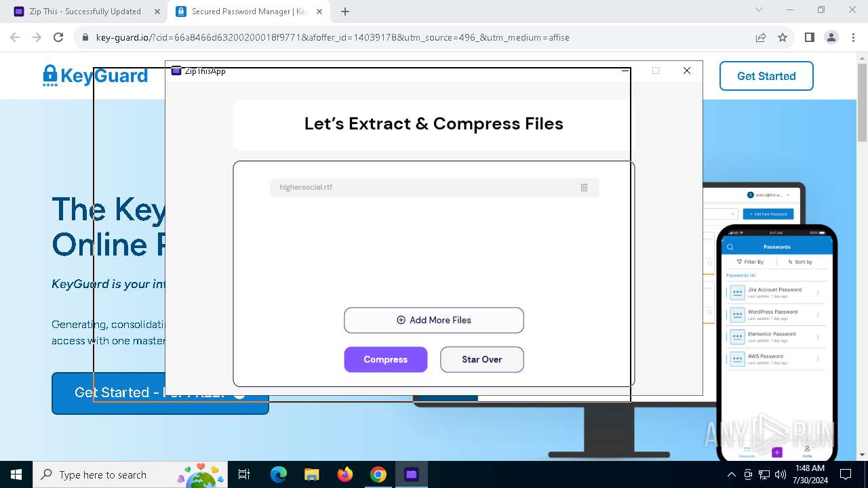Click the Star Over button
This screenshot has height=488, width=868.
[x=482, y=359]
